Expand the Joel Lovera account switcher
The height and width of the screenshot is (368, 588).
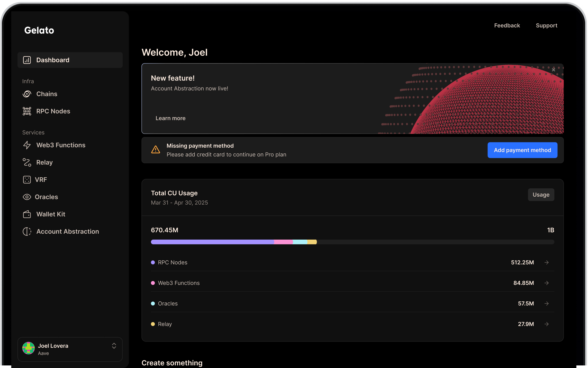point(114,346)
